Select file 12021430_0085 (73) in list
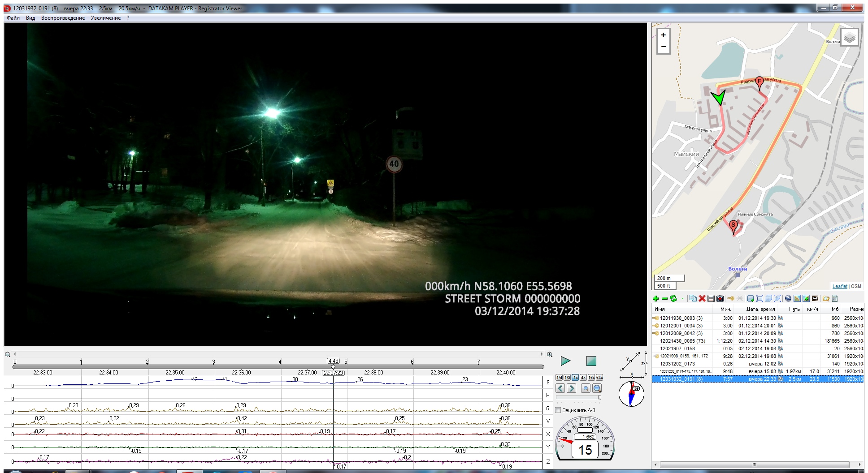This screenshot has height=473, width=868. (682, 341)
